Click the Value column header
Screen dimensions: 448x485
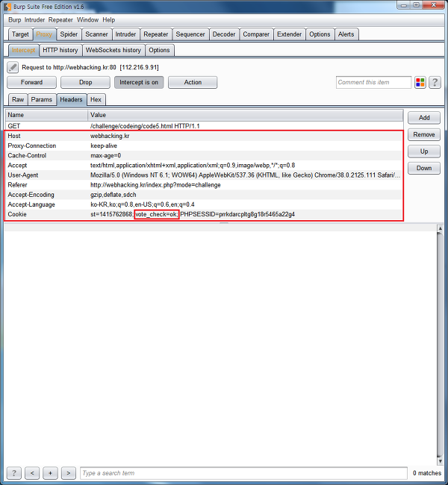246,115
